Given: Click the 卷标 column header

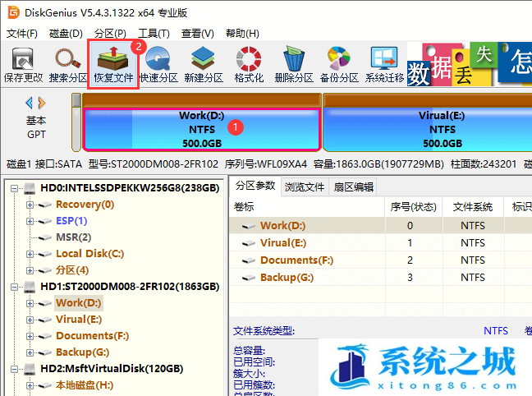Looking at the screenshot, I should tap(307, 207).
